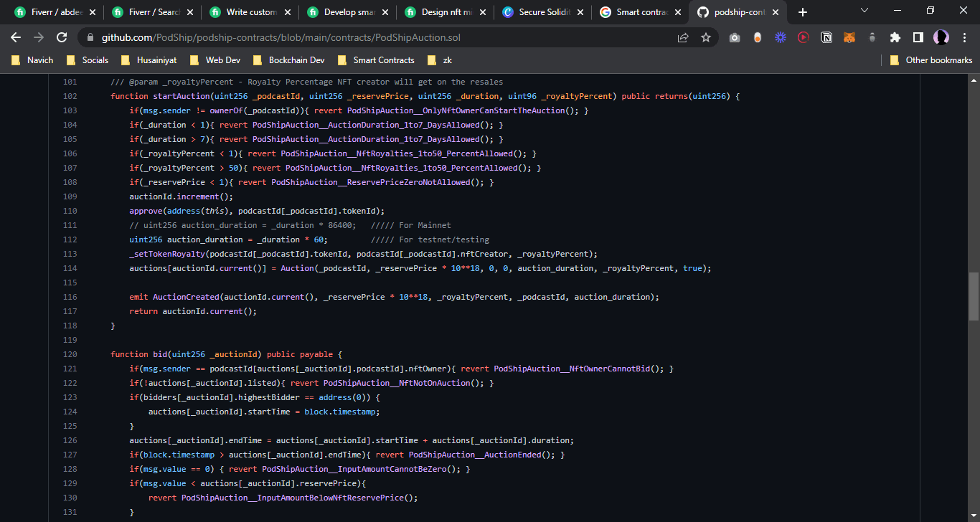
Task: Open the Other bookmarks folder
Action: [931, 60]
